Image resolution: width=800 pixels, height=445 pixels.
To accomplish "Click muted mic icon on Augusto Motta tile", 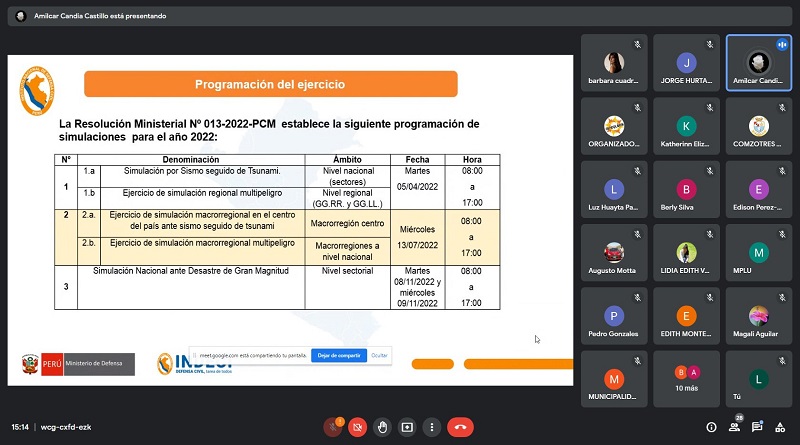I will (x=638, y=234).
